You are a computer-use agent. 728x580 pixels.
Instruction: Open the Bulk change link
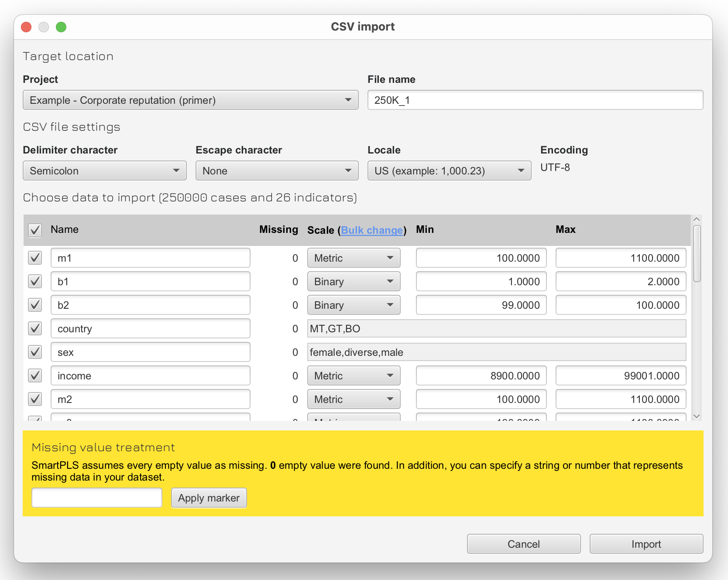tap(371, 230)
